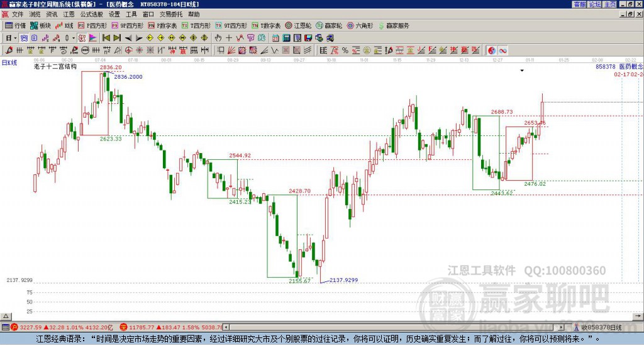
Task: Open the 资讯 menu
Action: pyautogui.click(x=52, y=14)
